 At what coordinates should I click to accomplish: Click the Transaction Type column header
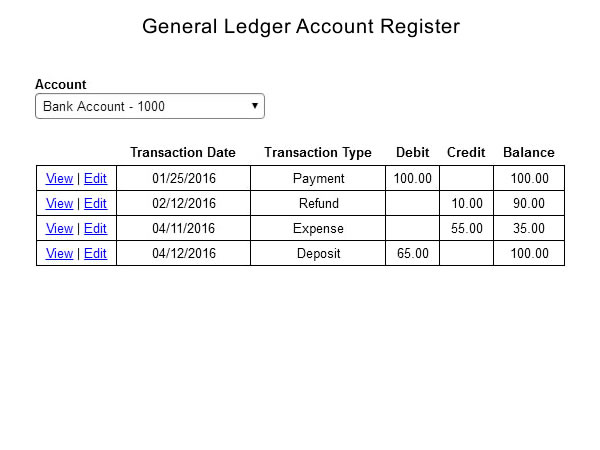point(318,152)
